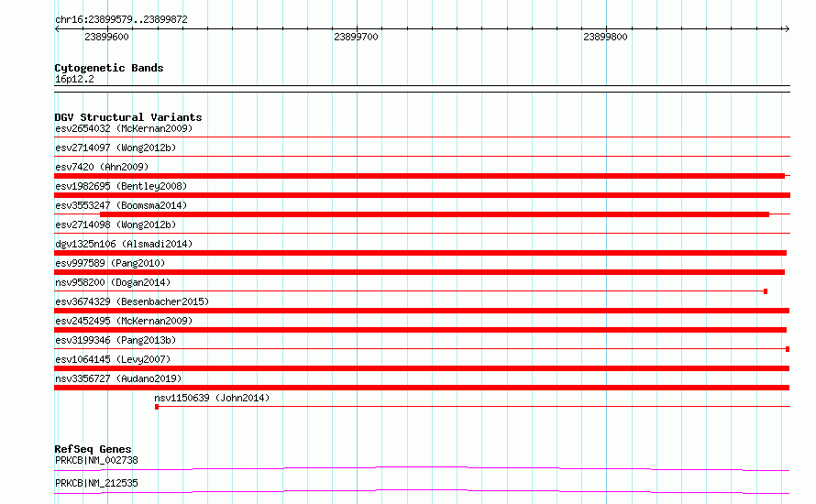Open the PRKCB|NM_002738 gene label
Viewport: 816px width, 504px height.
(x=96, y=460)
